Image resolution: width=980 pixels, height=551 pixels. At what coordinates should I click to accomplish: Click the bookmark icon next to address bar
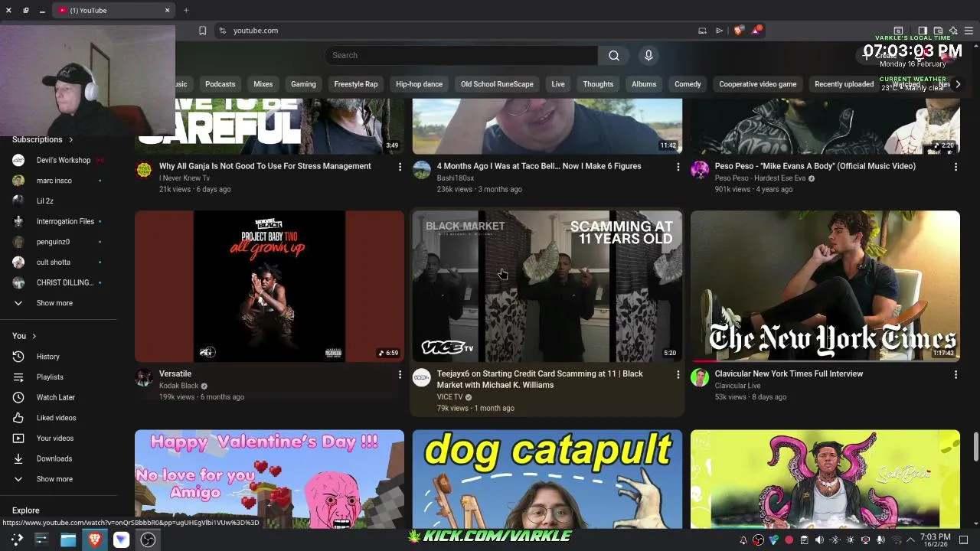(202, 31)
